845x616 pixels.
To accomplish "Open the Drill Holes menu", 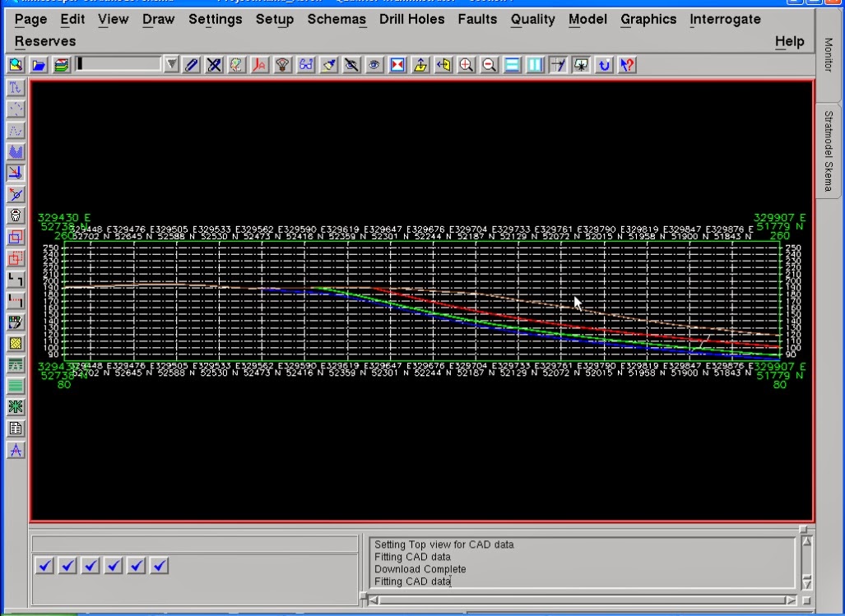I will pyautogui.click(x=411, y=19).
